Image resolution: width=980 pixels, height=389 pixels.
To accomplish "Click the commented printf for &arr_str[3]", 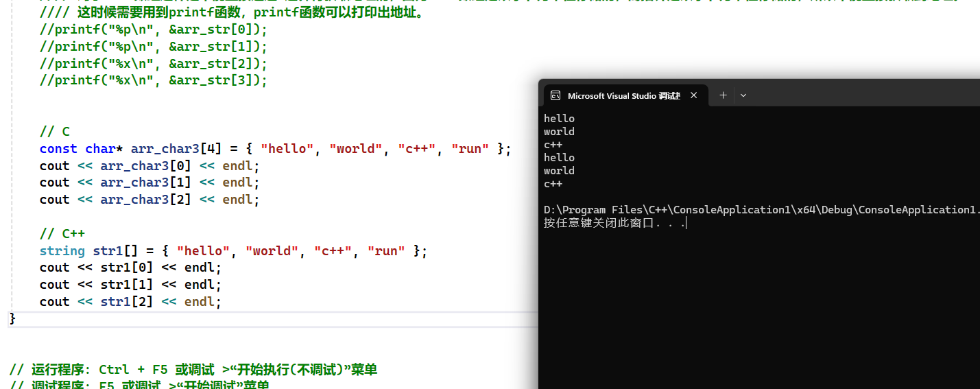I will point(153,80).
